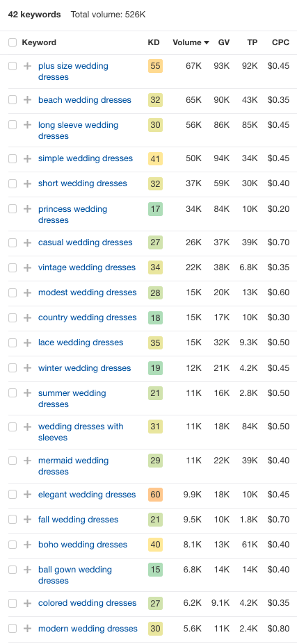This screenshot has height=644, width=297.
Task: Add boho wedding dresses with the plus icon
Action: pyautogui.click(x=27, y=545)
